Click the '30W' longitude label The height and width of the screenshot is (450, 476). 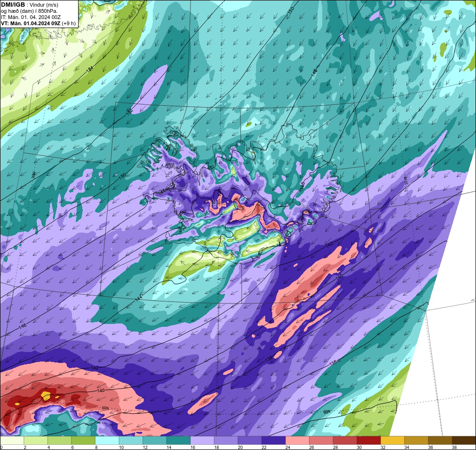(33, 175)
